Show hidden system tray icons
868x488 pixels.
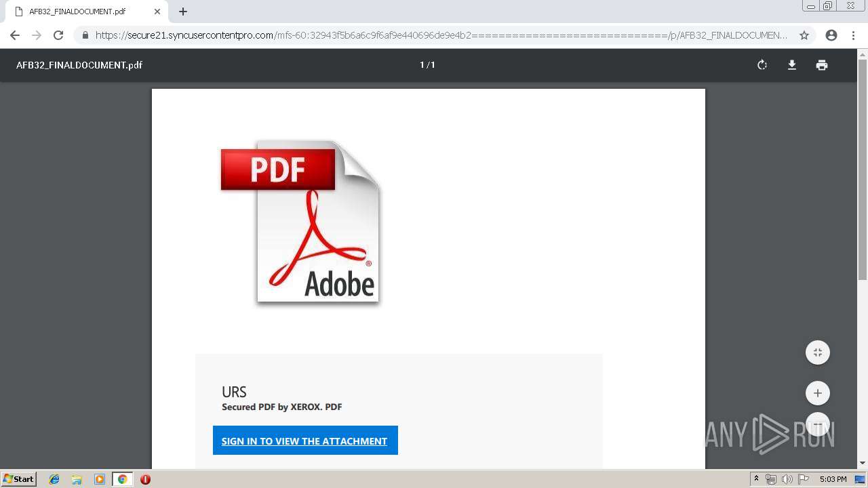756,479
